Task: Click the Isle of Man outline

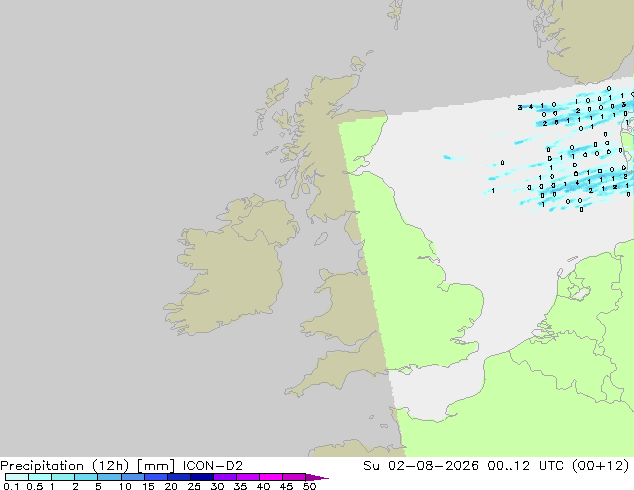Action: tap(321, 239)
